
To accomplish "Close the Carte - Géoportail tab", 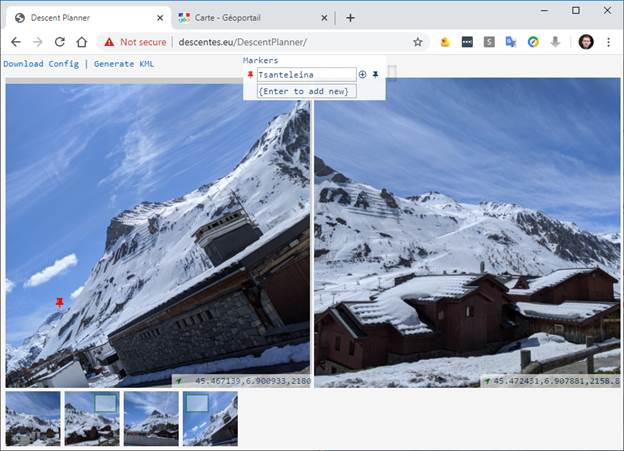I will click(324, 18).
